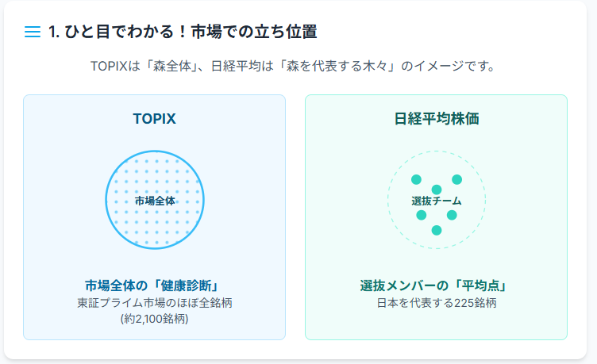
Task: Click the 市場全体の「健康診断」 caption
Action: click(x=154, y=285)
